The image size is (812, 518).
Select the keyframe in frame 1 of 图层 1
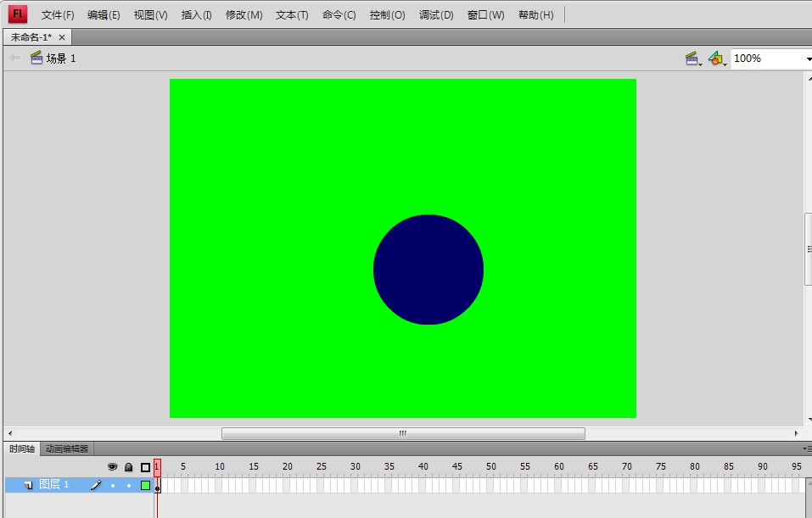point(158,486)
